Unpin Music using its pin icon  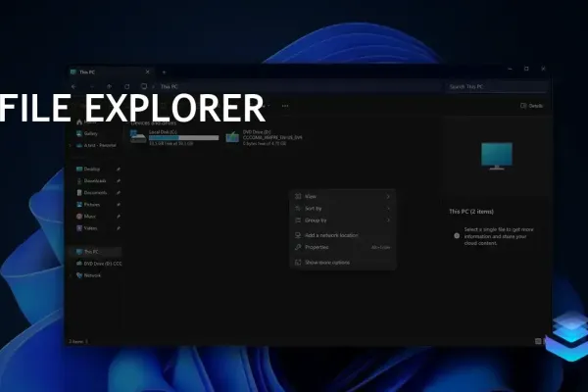[x=119, y=217]
